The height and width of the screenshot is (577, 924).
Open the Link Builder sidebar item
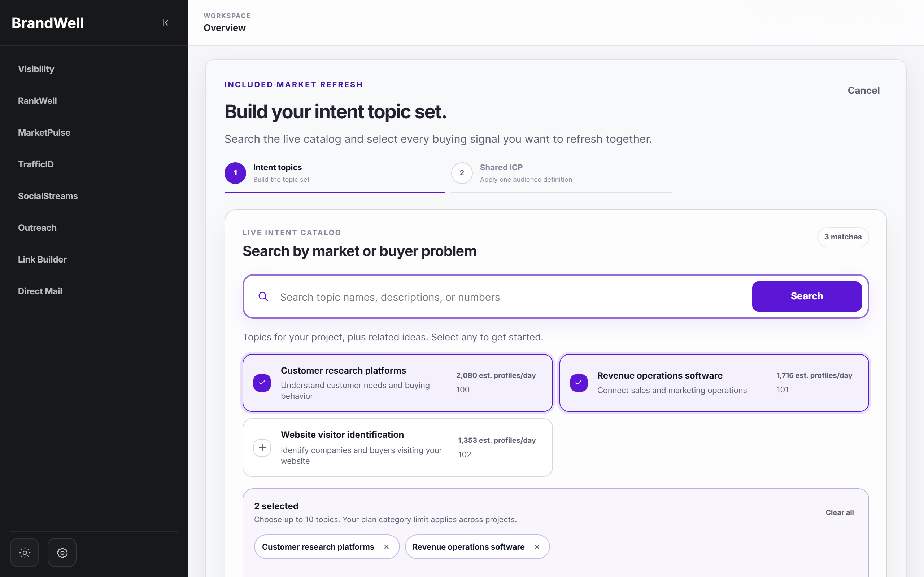click(42, 260)
